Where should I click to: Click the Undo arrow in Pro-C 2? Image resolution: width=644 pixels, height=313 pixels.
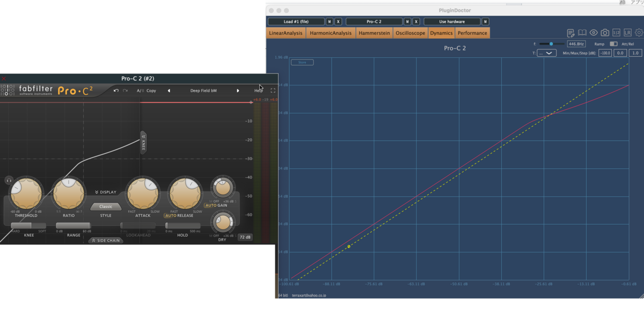coord(116,91)
